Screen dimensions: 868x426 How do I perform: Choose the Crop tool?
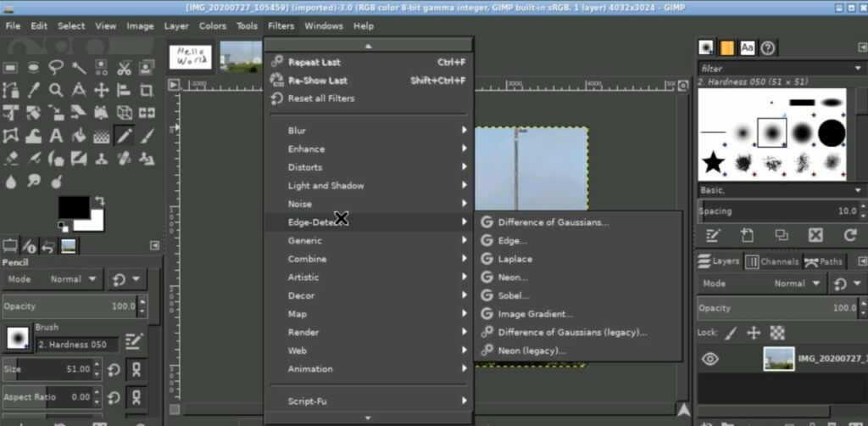click(147, 90)
